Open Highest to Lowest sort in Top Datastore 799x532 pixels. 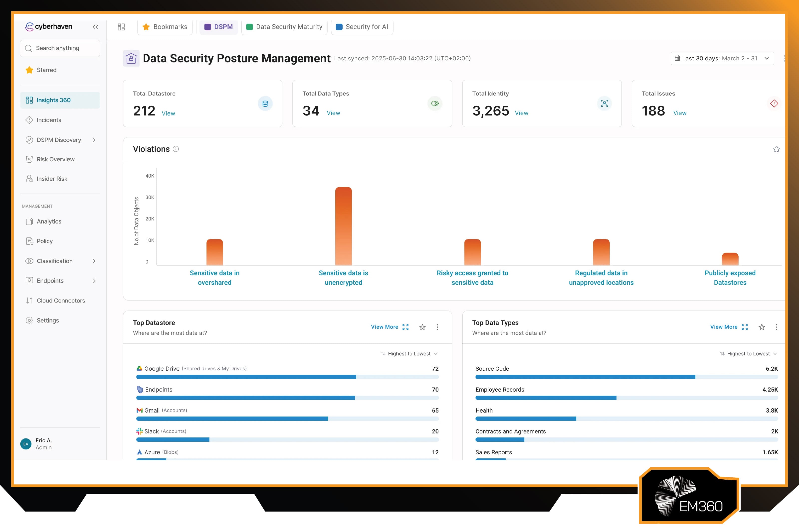408,353
